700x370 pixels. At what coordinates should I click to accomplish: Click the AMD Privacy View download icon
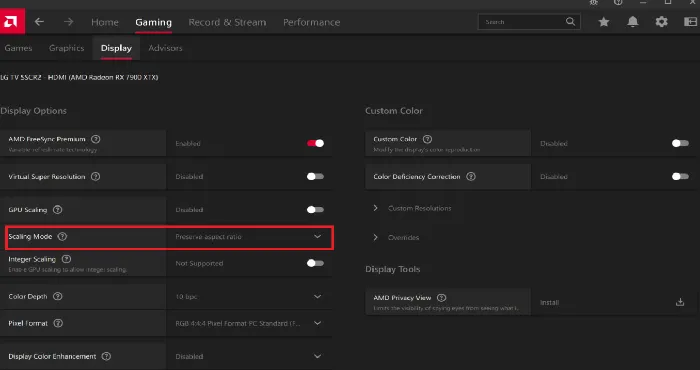680,302
